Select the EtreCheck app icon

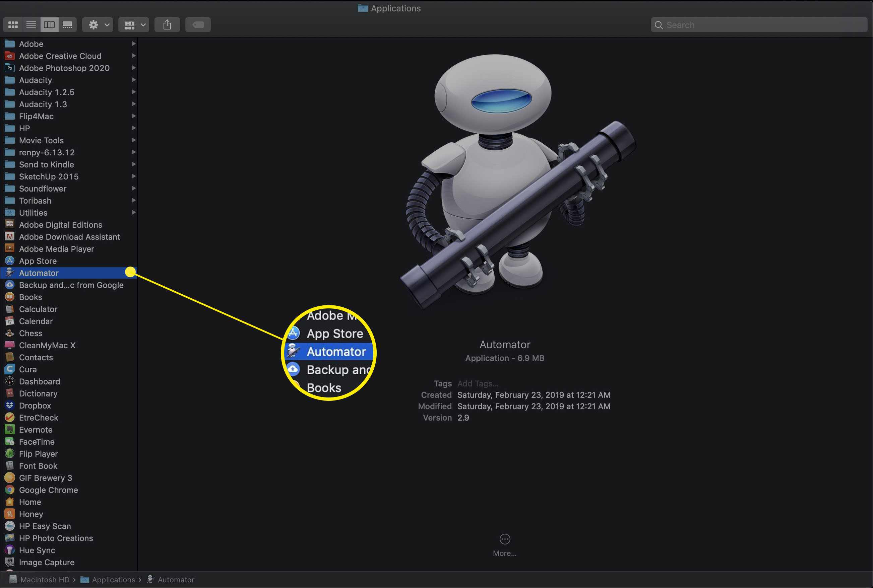(x=10, y=417)
